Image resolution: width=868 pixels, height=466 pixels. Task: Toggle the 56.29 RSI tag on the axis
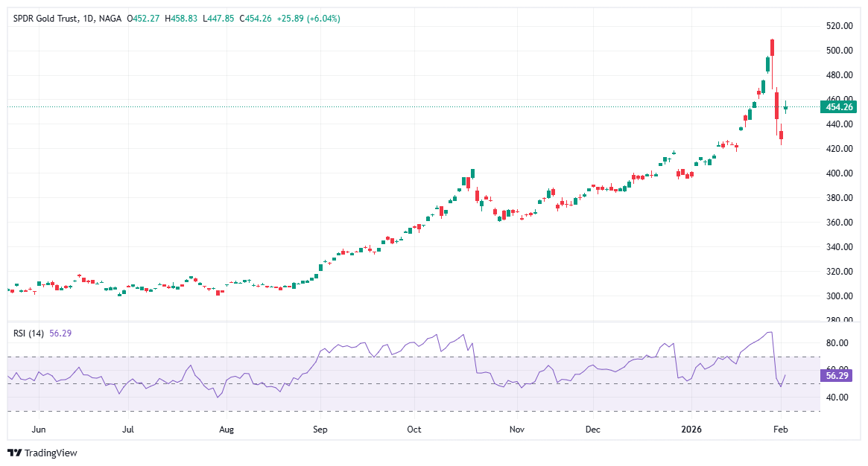tap(836, 377)
